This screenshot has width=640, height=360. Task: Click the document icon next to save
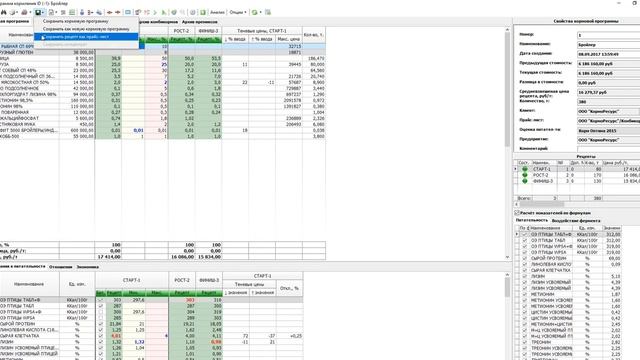point(51,12)
